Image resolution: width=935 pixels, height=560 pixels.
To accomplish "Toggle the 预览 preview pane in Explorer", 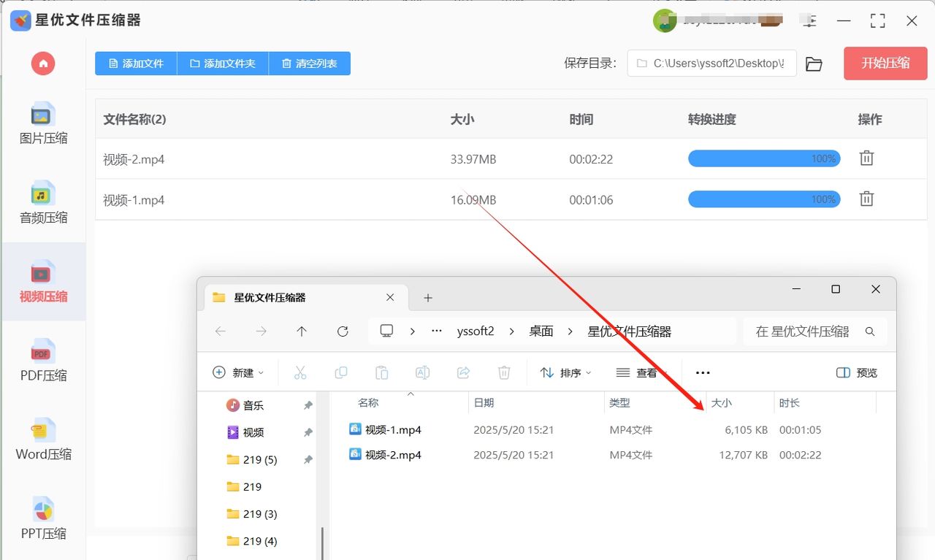I will click(x=857, y=373).
